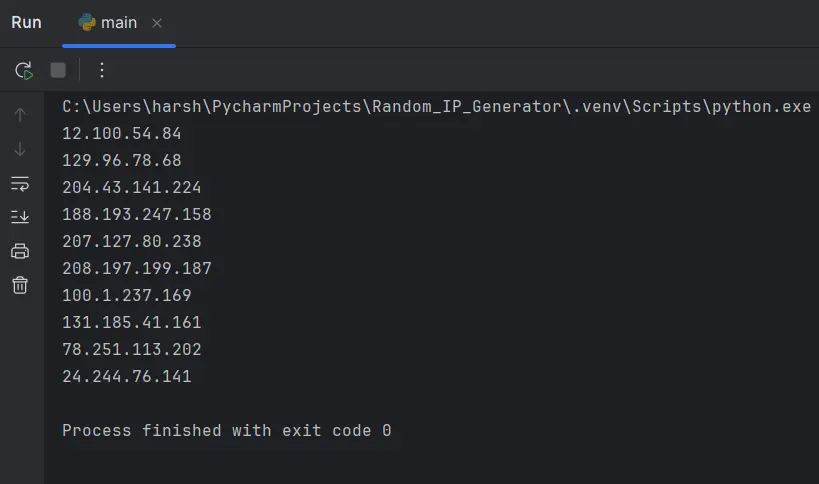Select output line 208.197.199.187

click(137, 268)
